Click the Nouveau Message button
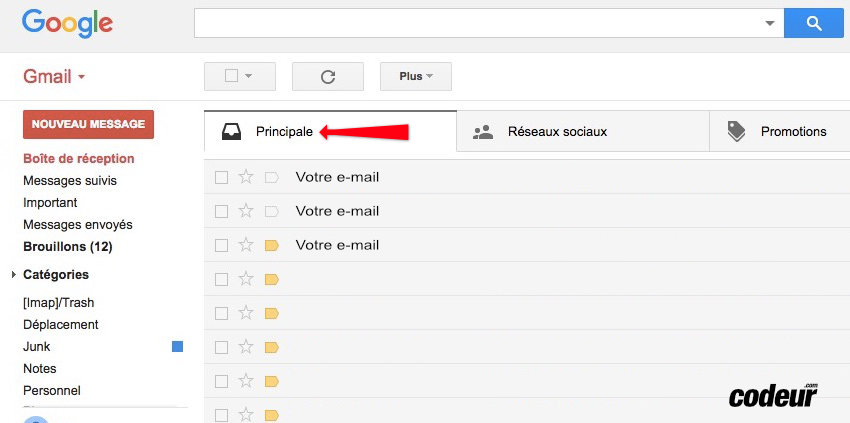The image size is (850, 423). click(x=88, y=124)
